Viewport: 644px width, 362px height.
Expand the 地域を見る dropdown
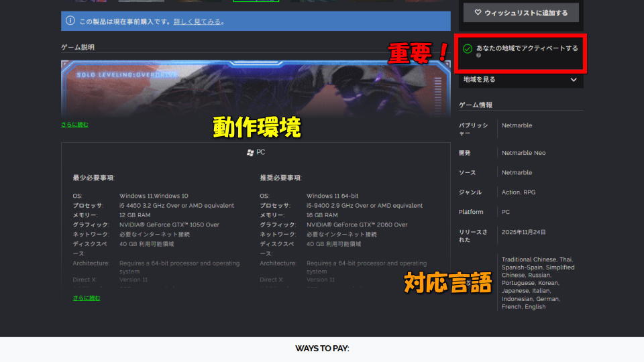(x=521, y=80)
